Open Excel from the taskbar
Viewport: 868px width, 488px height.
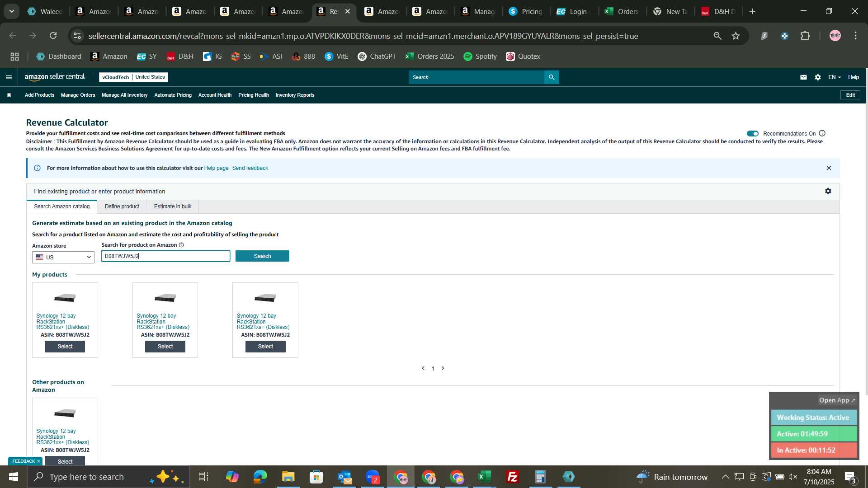(x=485, y=477)
